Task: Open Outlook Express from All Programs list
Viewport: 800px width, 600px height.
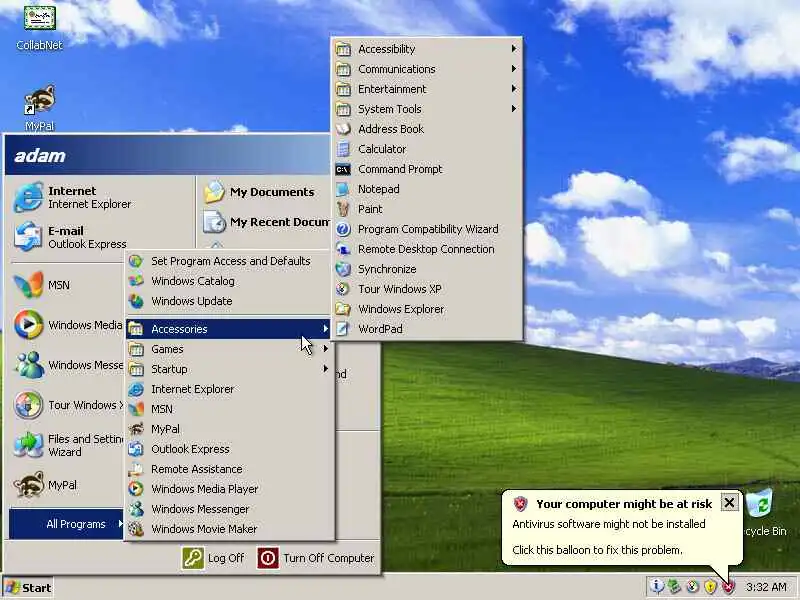Action: 229,449
